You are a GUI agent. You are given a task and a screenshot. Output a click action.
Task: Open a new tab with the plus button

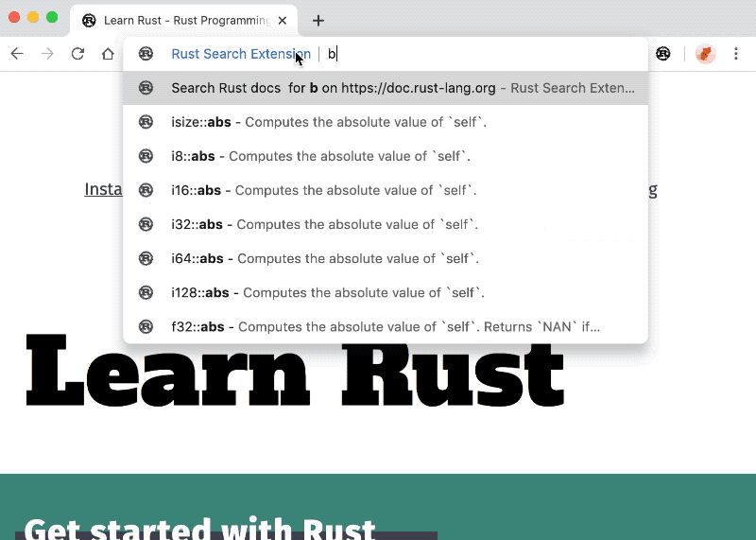point(318,20)
